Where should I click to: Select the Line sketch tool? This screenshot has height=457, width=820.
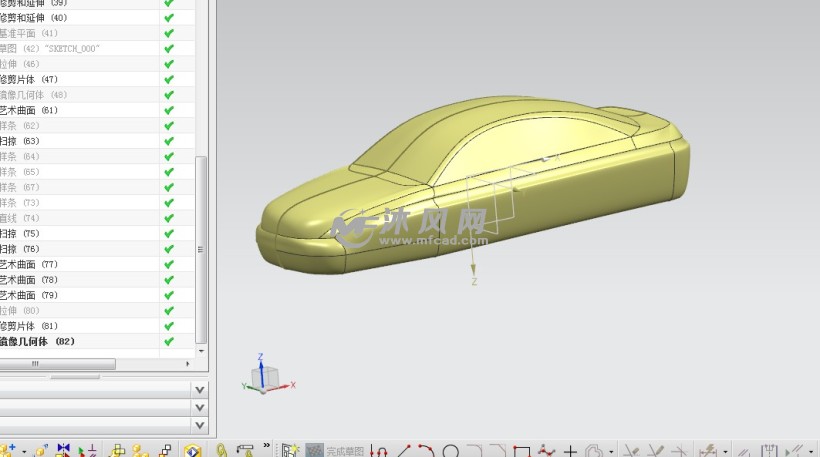[404, 451]
